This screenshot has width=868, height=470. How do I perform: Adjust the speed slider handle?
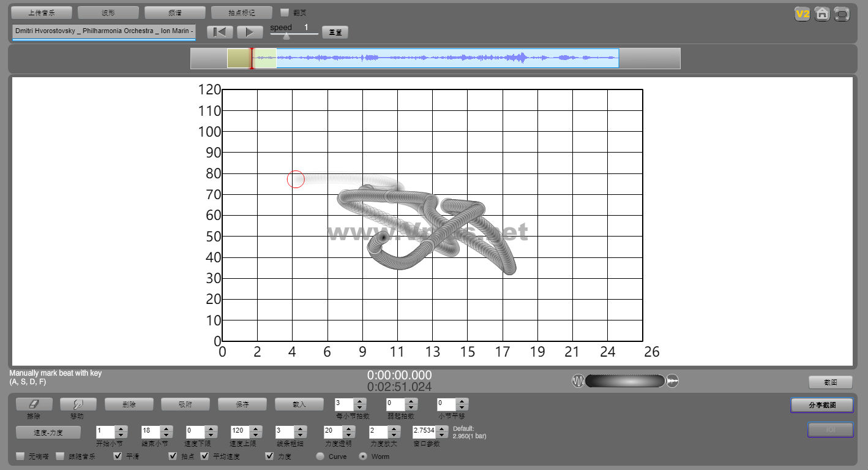tap(286, 36)
